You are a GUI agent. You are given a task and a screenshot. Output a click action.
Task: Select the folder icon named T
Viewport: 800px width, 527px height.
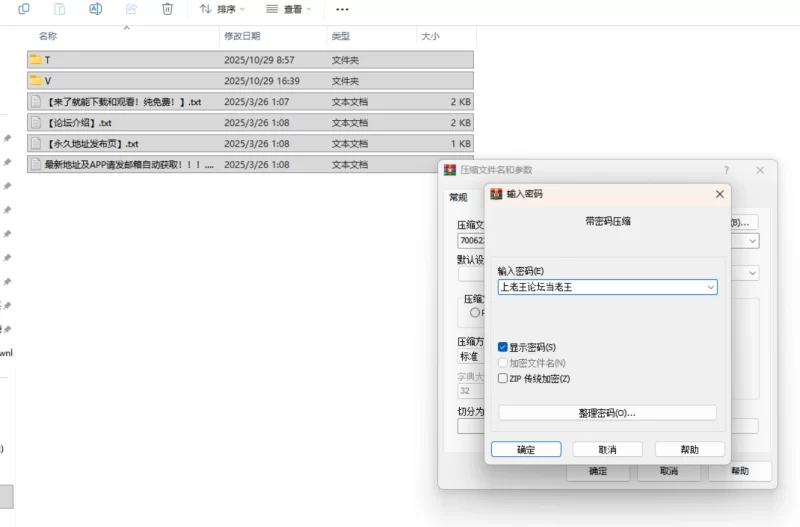click(36, 59)
